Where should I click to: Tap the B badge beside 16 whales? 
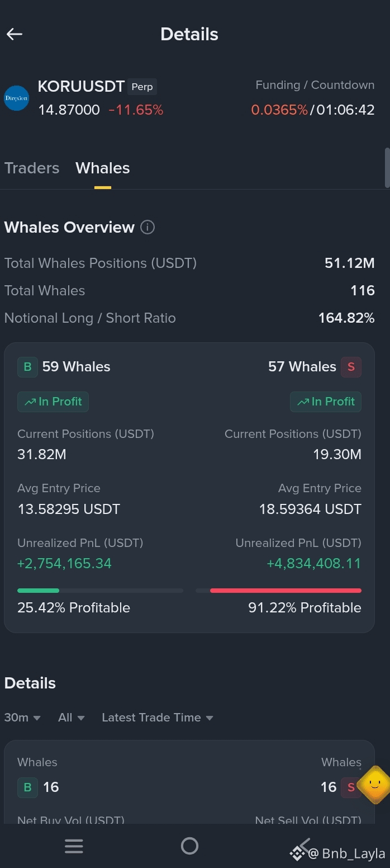(27, 787)
